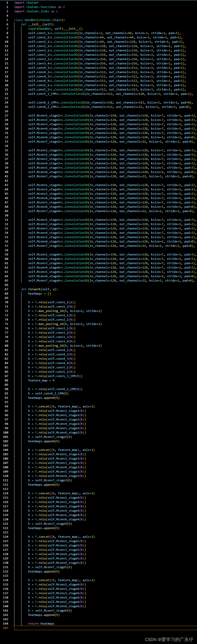
Task: Click line number 5 in the gutter
Action: 7,20
